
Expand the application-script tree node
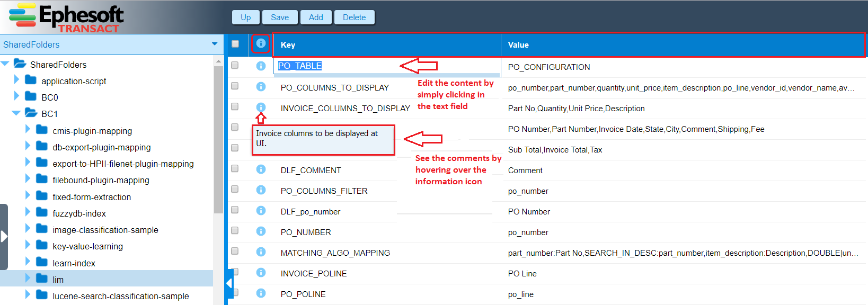tap(16, 79)
